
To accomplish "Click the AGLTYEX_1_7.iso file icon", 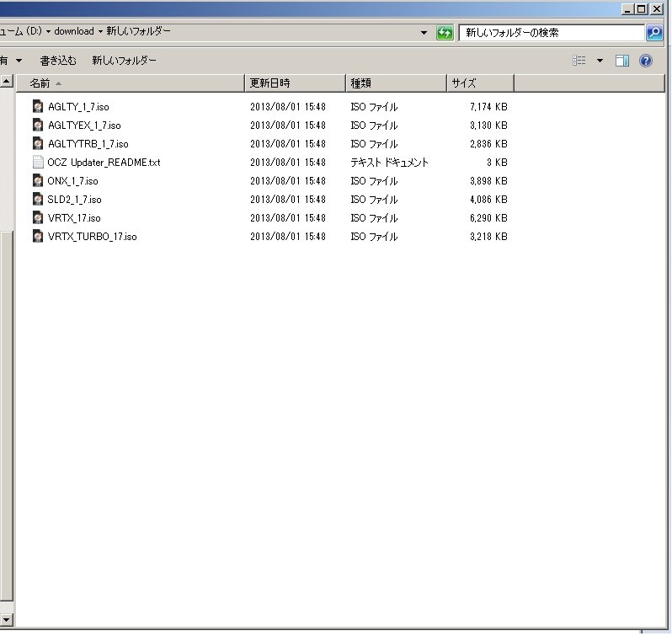I will [x=38, y=126].
